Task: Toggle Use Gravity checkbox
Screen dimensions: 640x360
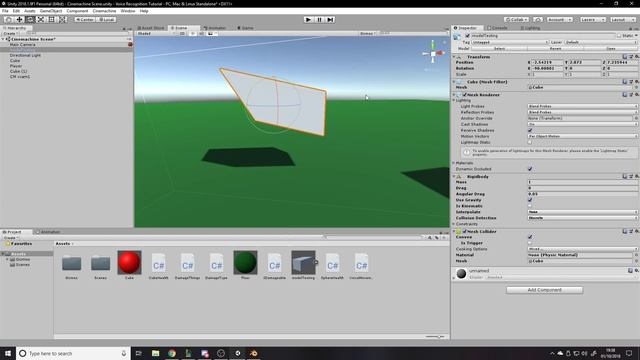Action: pos(530,200)
